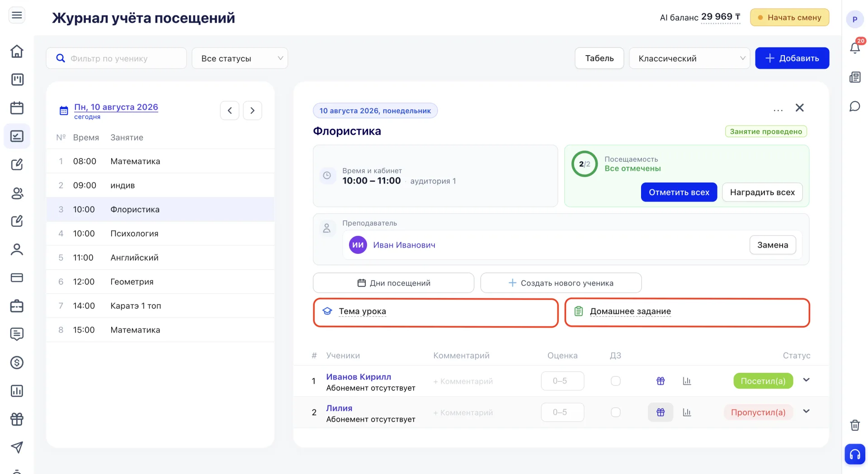This screenshot has height=474, width=868.
Task: Select the 08:00 Математика lesson
Action: (x=160, y=161)
